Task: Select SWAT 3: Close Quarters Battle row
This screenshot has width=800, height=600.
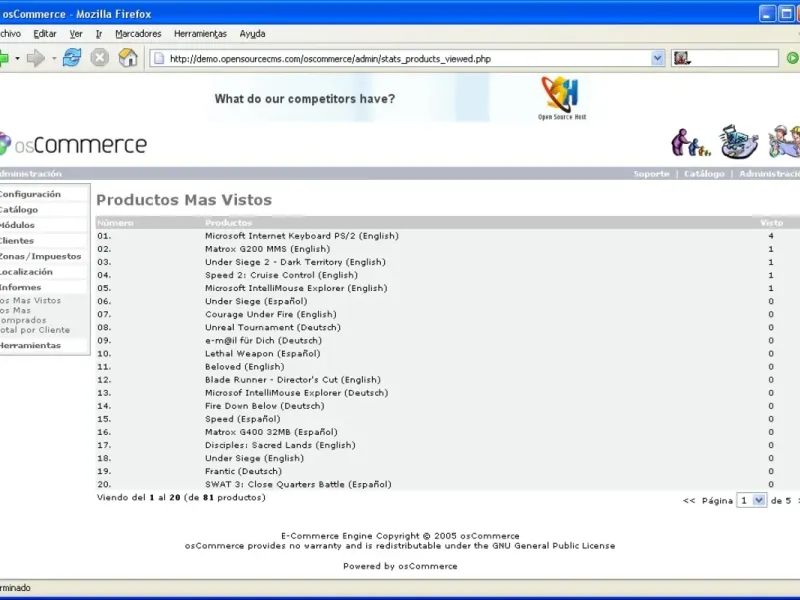Action: tap(447, 485)
